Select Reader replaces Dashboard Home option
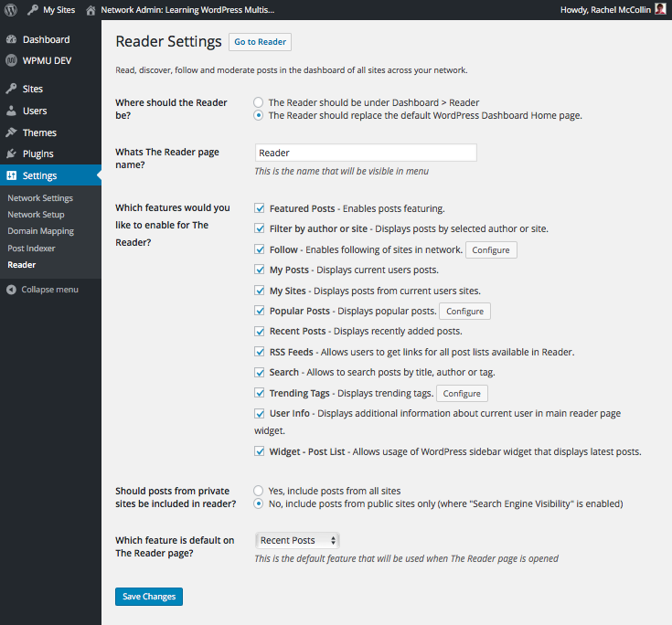Viewport: 672px width, 625px height. pyautogui.click(x=258, y=115)
